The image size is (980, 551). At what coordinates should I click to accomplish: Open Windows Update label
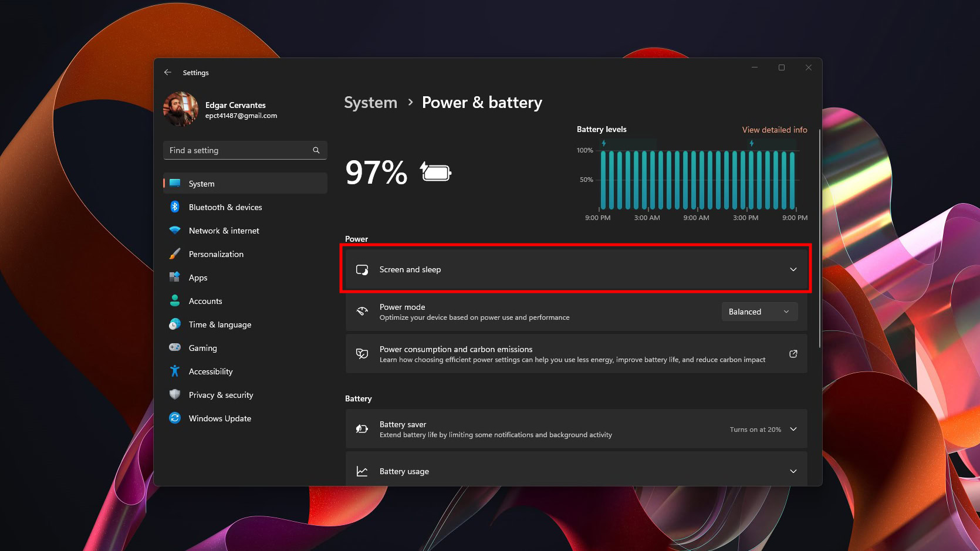click(x=220, y=418)
